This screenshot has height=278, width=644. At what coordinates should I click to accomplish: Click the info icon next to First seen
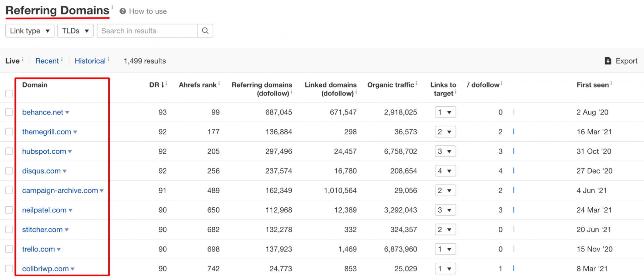(611, 83)
